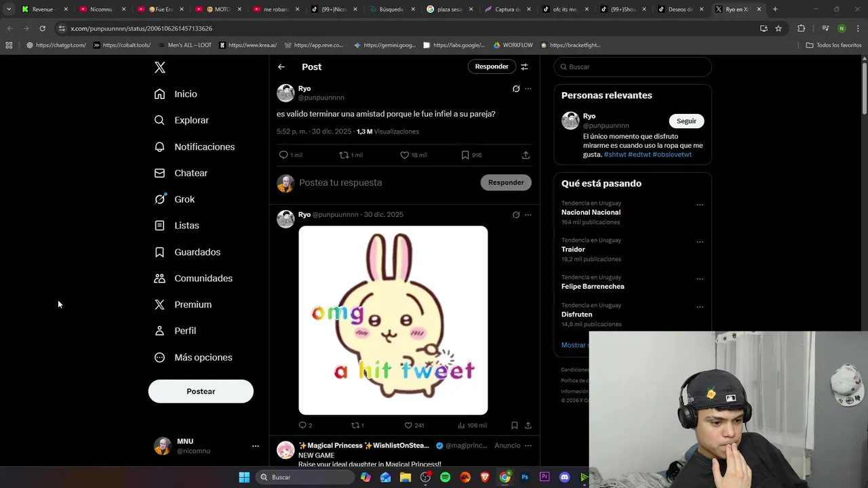Image resolution: width=868 pixels, height=488 pixels.
Task: Reload the page in Chrome
Action: click(42, 28)
